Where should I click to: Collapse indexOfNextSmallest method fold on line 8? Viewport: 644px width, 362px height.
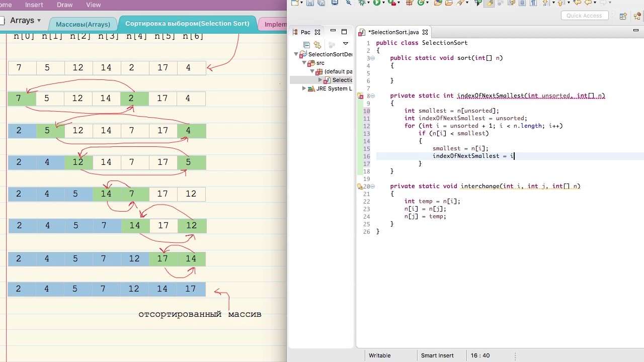click(372, 96)
